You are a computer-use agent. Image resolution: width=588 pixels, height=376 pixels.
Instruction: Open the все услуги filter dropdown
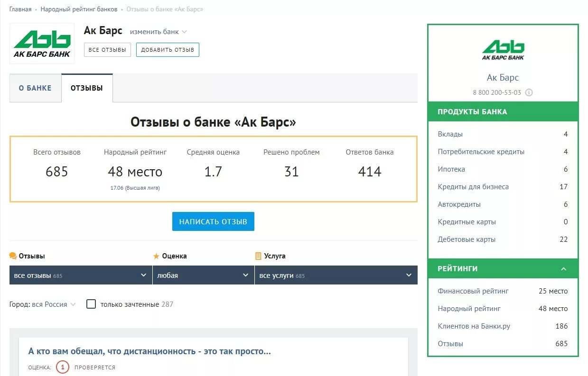tap(336, 275)
